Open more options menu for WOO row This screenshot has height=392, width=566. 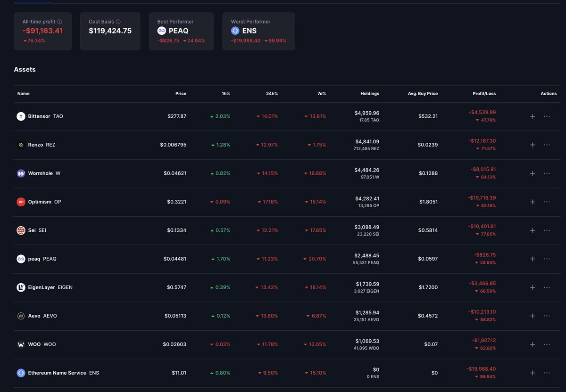pos(547,344)
